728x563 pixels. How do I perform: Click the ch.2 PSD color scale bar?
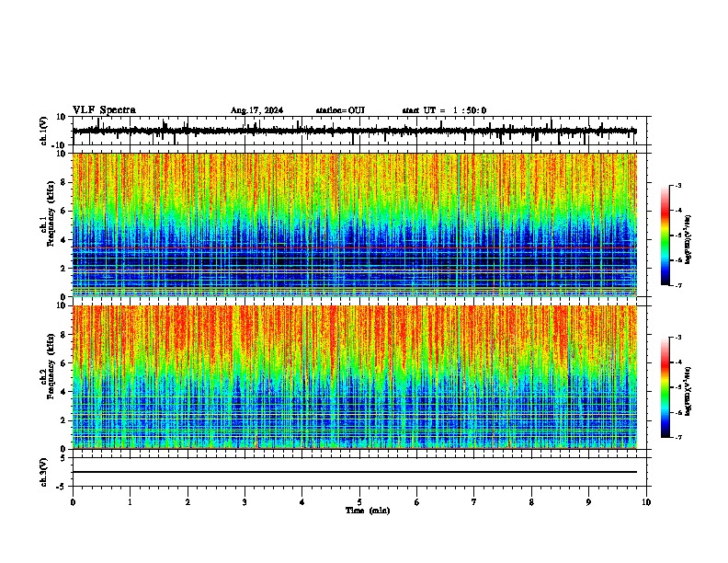tap(665, 387)
